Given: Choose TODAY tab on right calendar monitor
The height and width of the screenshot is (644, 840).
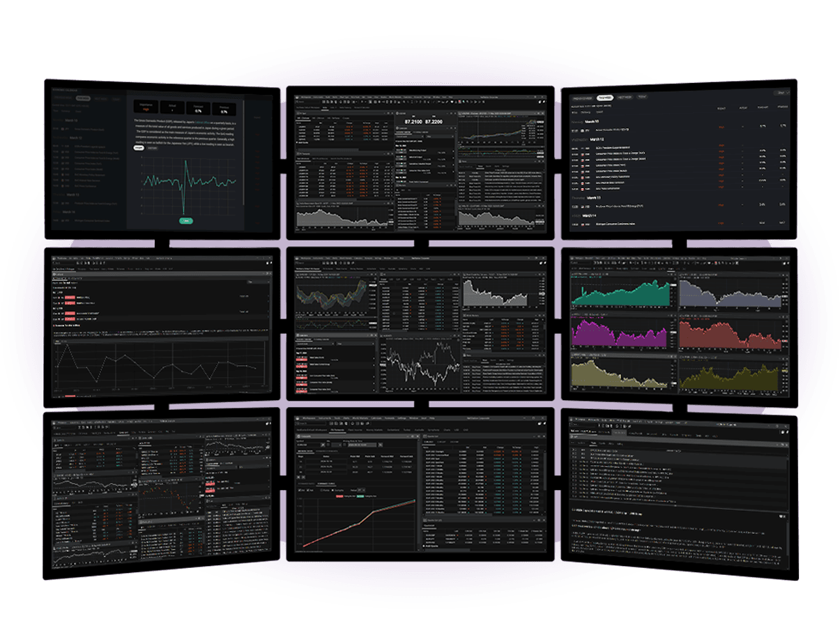Looking at the screenshot, I should [642, 97].
